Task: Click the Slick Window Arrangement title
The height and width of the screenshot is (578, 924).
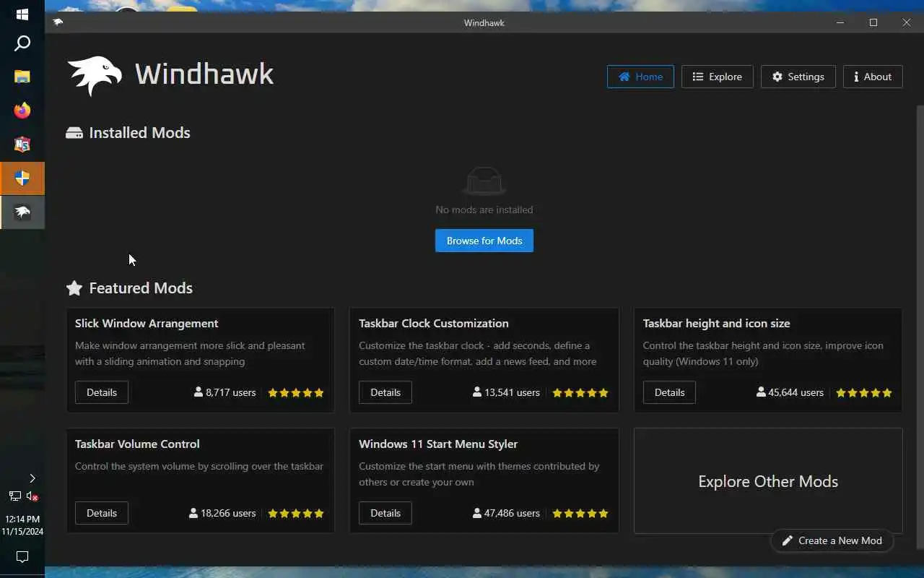Action: [147, 323]
